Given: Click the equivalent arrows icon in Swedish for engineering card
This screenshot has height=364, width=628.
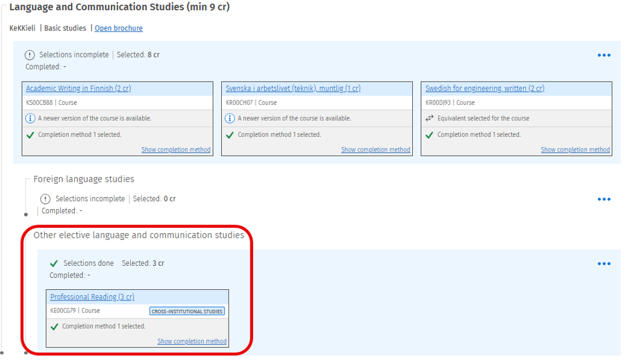Looking at the screenshot, I should click(x=430, y=118).
